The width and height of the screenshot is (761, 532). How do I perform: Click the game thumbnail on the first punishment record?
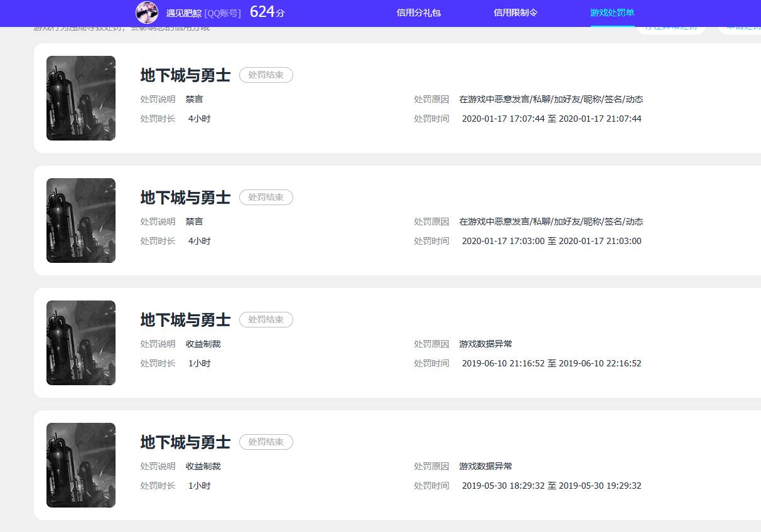[x=80, y=98]
